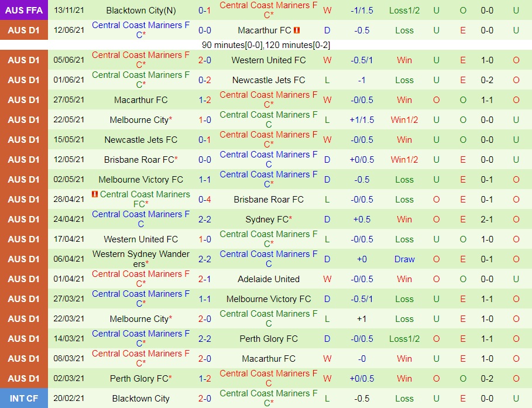Click Newcastle Jets FC in the 01/06/21 row
This screenshot has height=408, width=532.
[269, 80]
